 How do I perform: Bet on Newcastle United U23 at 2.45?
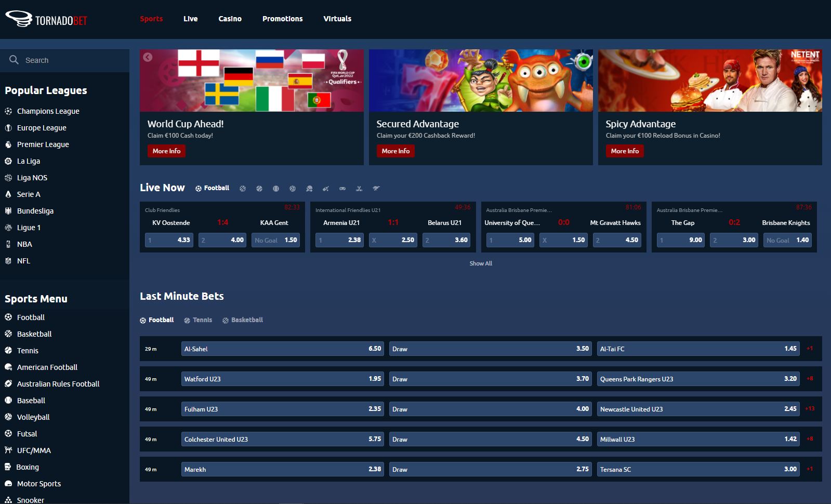click(x=698, y=409)
